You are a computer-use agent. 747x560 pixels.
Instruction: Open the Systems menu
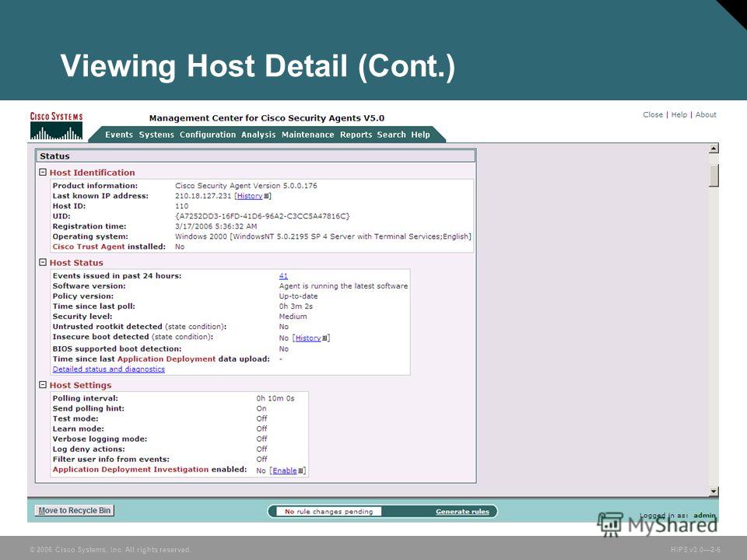(x=156, y=135)
